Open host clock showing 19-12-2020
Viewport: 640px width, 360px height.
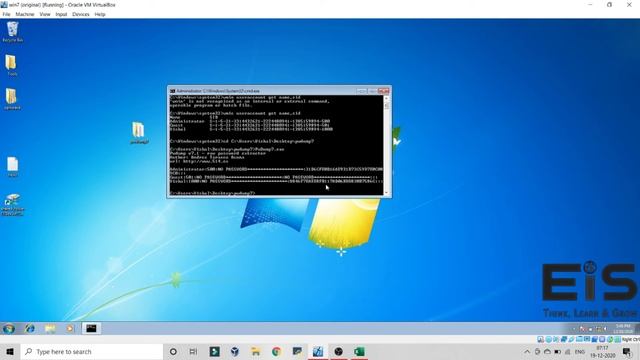pyautogui.click(x=602, y=352)
